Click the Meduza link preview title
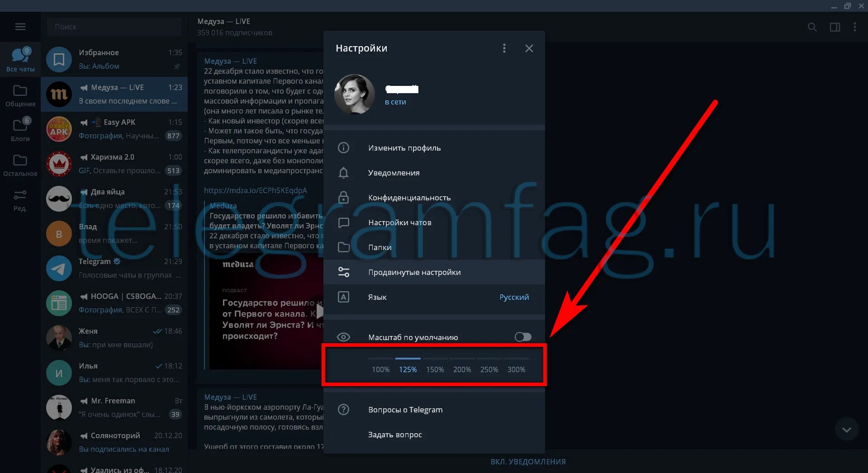Viewport: 868px width, 473px height. coord(223,206)
